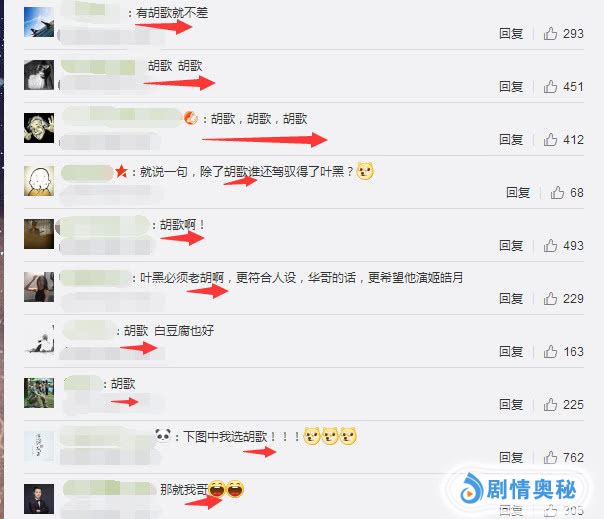Click the orange verified badge icon
This screenshot has height=519, width=604.
(191, 118)
